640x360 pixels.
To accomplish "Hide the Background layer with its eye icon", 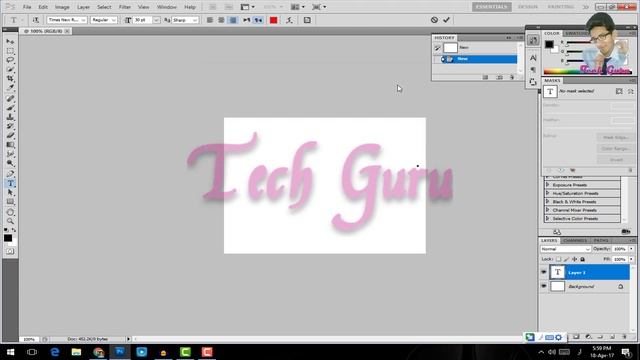I will (544, 287).
